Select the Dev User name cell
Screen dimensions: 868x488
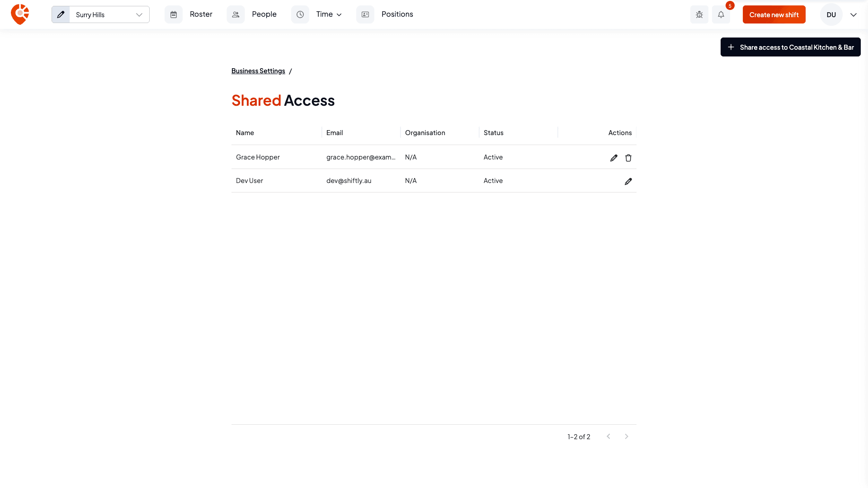coord(277,180)
